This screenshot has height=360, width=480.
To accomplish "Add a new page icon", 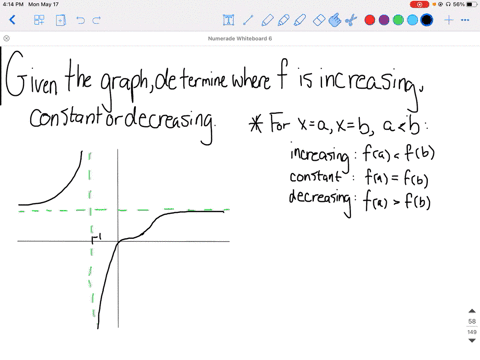I will click(61, 20).
